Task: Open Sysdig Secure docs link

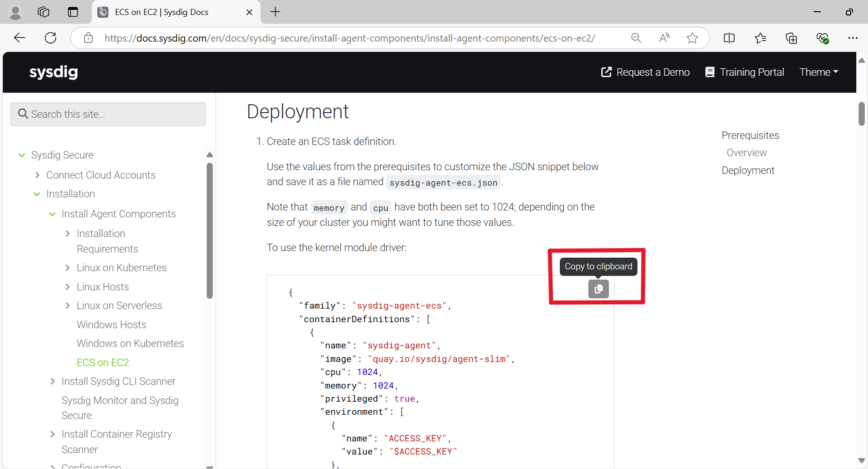Action: click(x=62, y=155)
